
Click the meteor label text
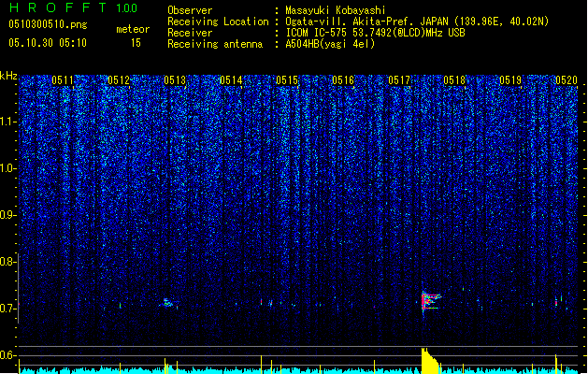click(133, 29)
